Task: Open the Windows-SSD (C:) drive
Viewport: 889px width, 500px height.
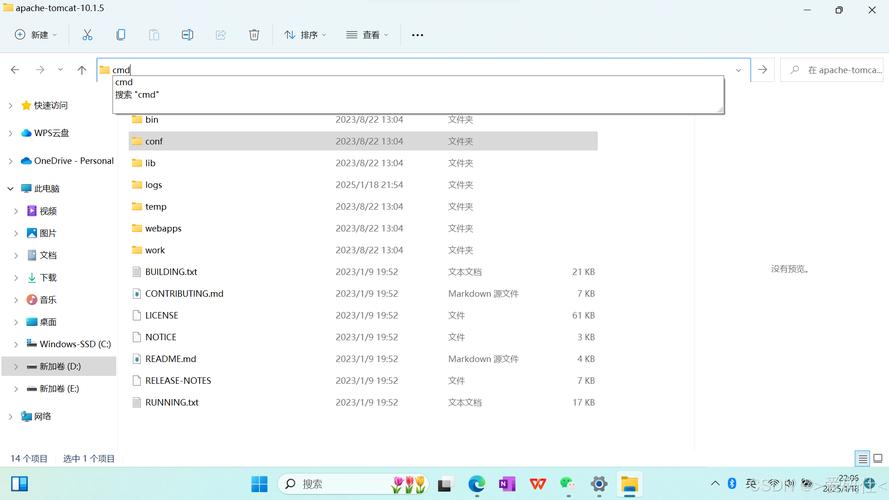Action: (69, 344)
